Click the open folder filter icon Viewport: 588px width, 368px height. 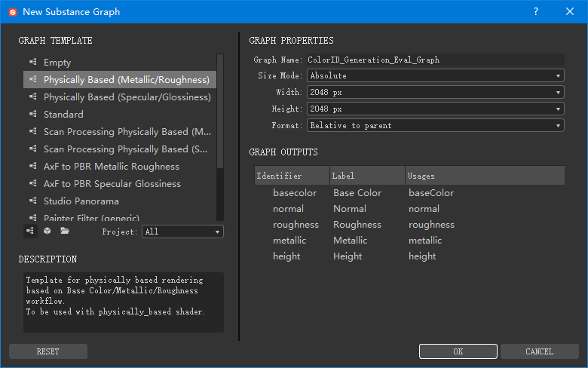point(65,232)
